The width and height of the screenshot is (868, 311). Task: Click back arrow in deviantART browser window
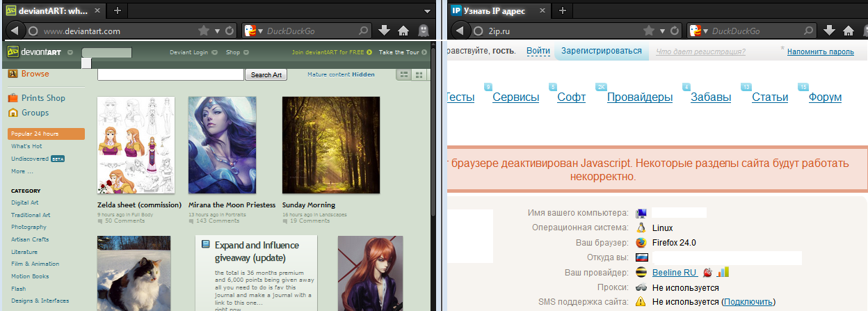click(14, 31)
